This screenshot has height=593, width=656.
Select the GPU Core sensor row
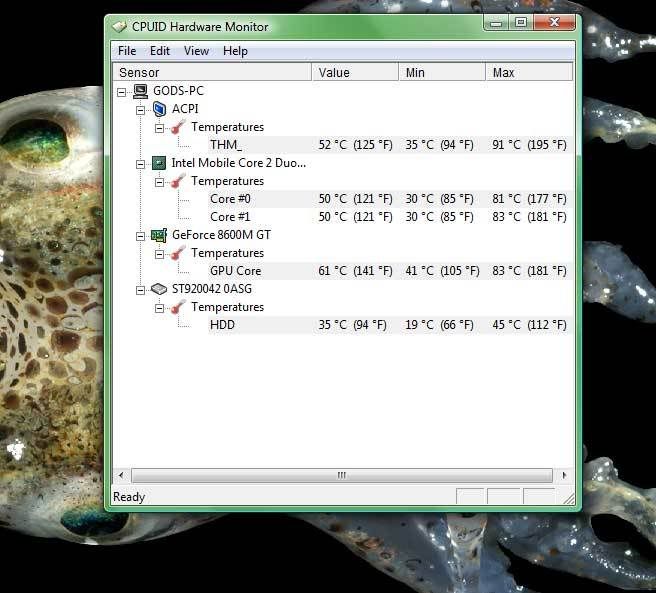tap(390, 271)
